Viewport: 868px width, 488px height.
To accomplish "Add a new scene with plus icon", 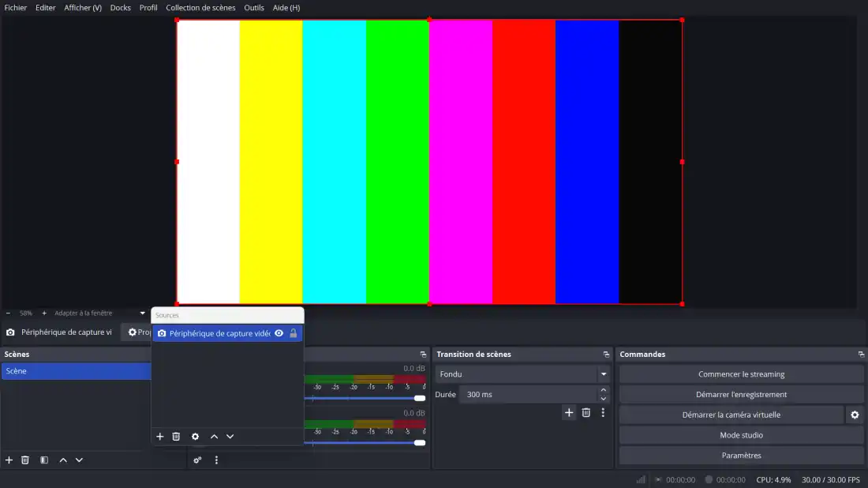I will pyautogui.click(x=9, y=460).
